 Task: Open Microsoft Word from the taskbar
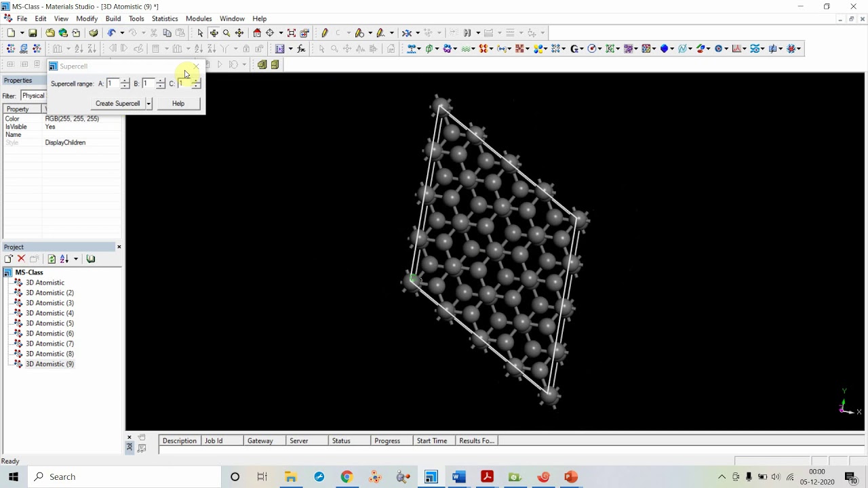458,476
